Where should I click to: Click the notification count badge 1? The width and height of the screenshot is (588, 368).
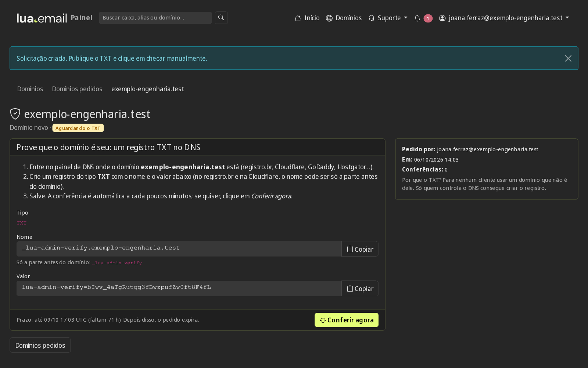428,18
